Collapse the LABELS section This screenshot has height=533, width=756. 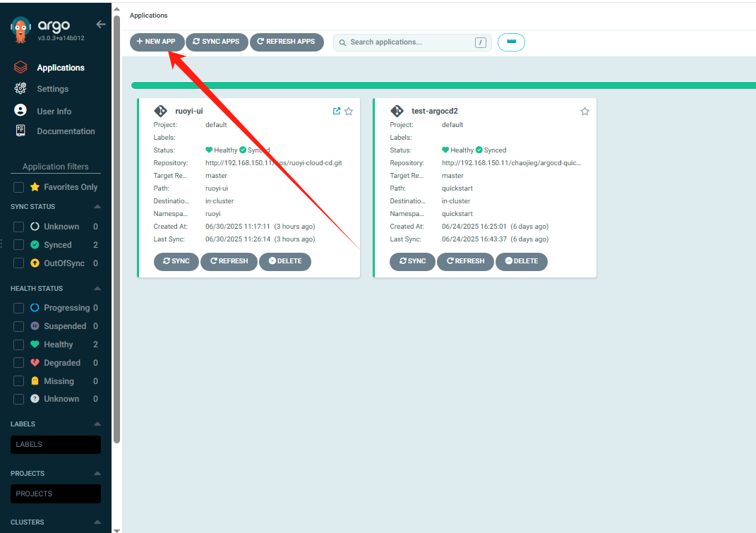97,424
